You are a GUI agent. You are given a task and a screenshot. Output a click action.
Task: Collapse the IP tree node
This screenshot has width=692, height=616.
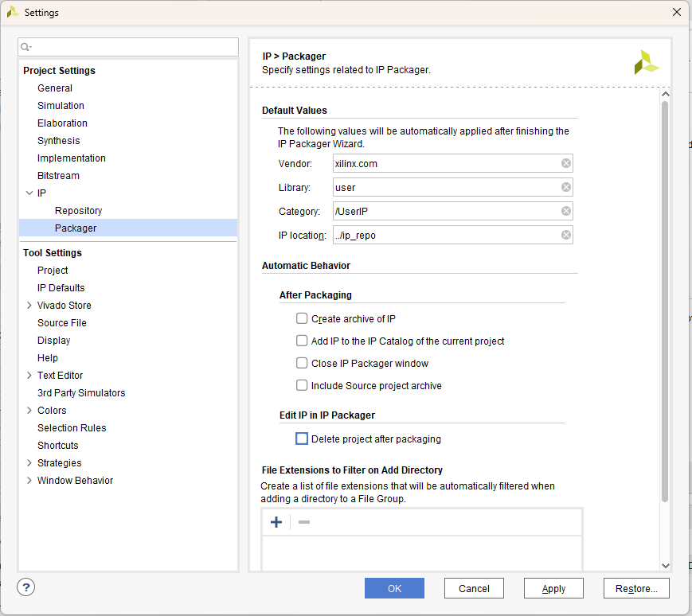coord(29,193)
